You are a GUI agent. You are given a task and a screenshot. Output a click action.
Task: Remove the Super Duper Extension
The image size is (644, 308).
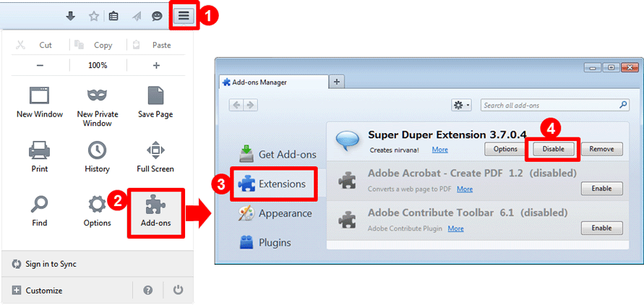601,149
